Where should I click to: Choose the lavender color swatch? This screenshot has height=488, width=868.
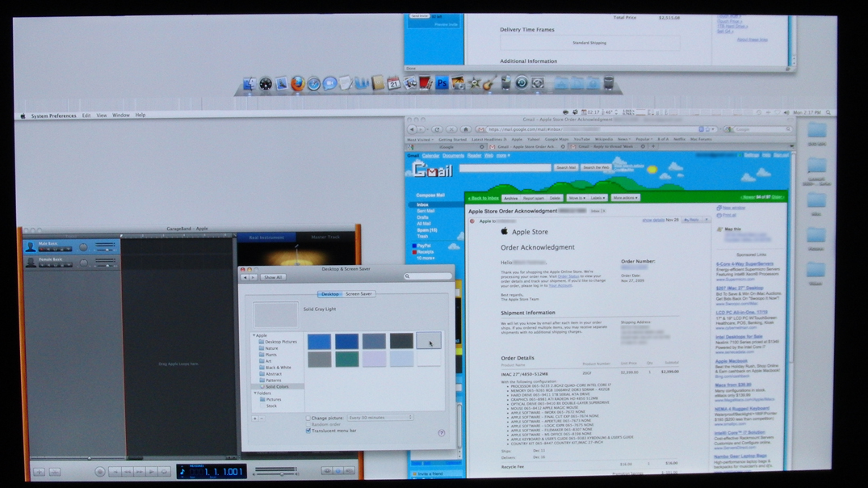pos(374,359)
